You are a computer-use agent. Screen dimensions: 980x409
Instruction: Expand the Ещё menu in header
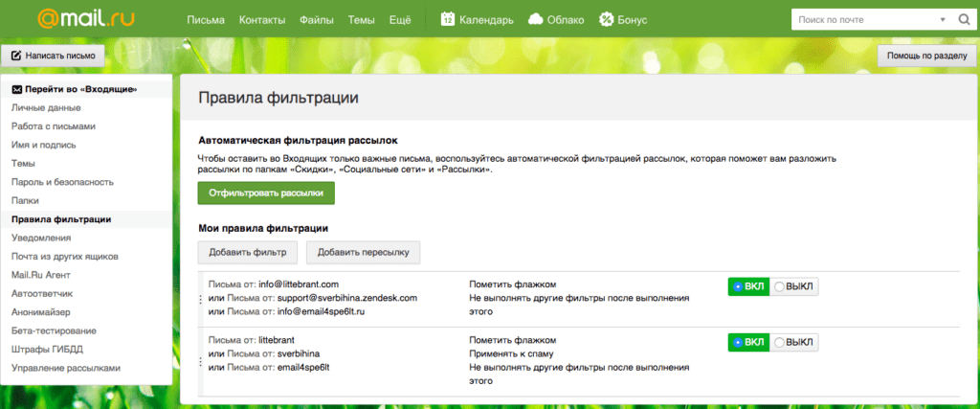point(400,19)
